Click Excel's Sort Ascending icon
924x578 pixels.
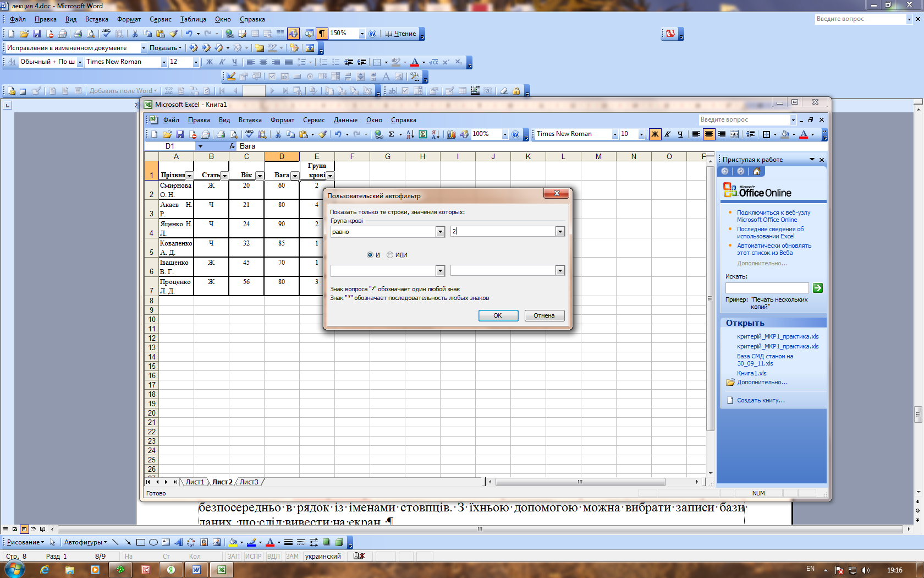(410, 134)
